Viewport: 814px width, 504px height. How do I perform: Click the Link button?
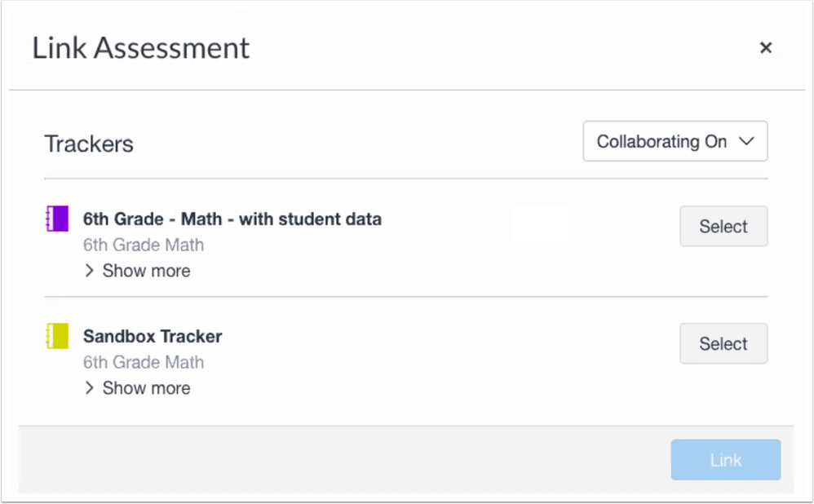click(725, 459)
